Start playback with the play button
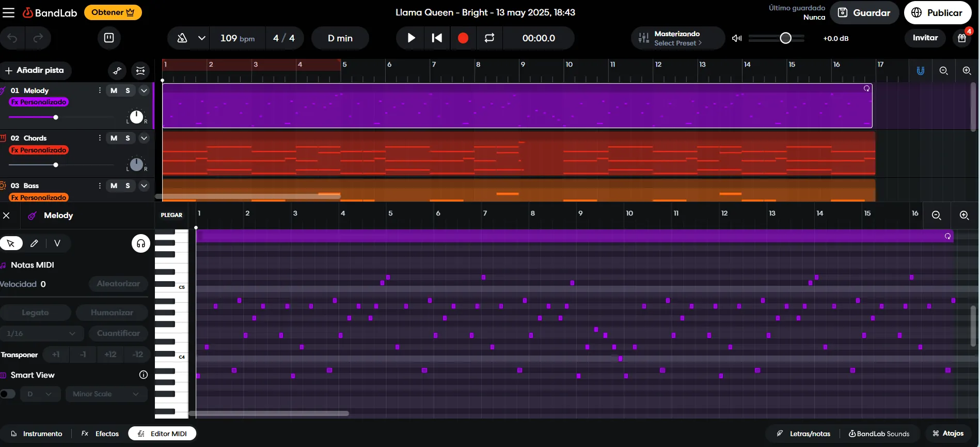The height and width of the screenshot is (447, 980). point(411,38)
